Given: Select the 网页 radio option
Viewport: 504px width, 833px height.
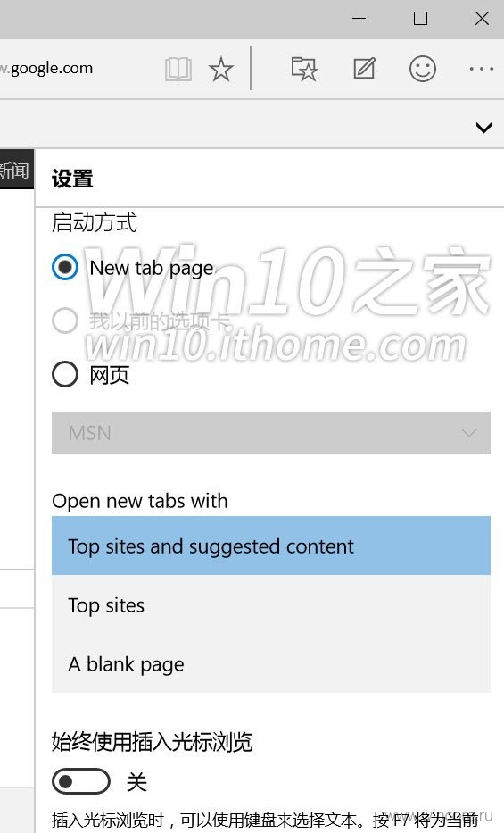Looking at the screenshot, I should pos(65,374).
